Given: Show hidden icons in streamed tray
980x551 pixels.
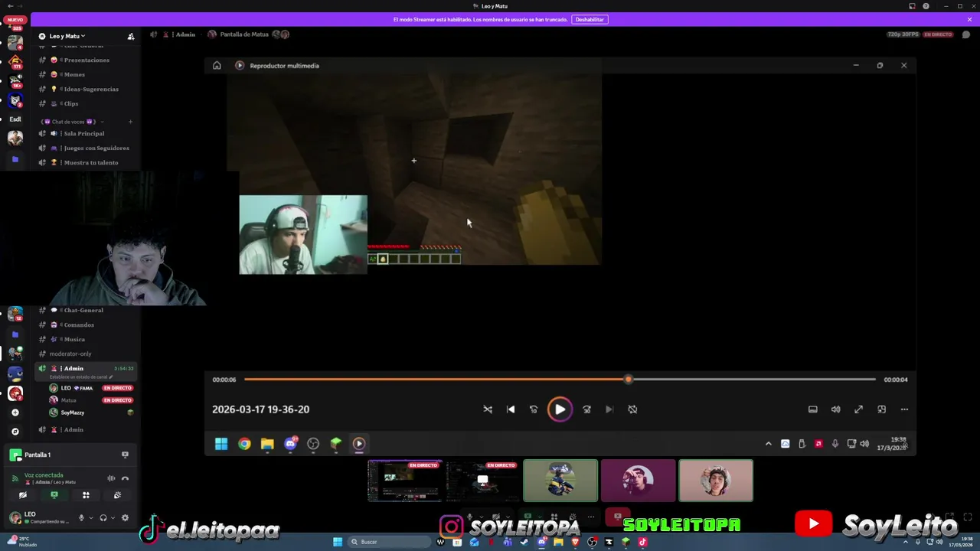Looking at the screenshot, I should click(x=769, y=444).
